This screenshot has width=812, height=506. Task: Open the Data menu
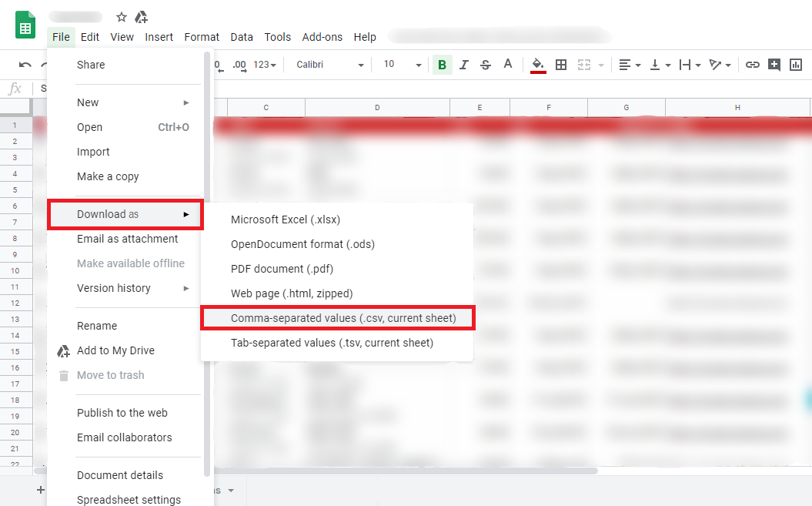click(242, 37)
